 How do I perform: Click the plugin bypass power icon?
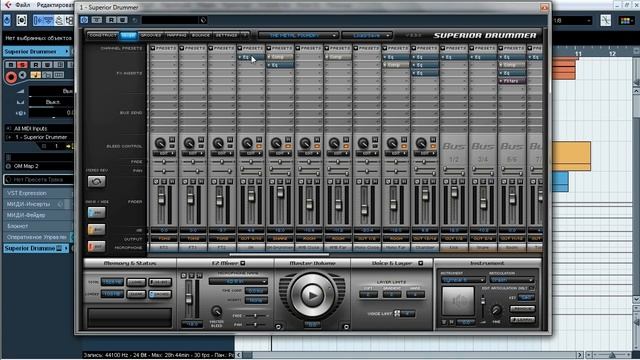tap(84, 20)
